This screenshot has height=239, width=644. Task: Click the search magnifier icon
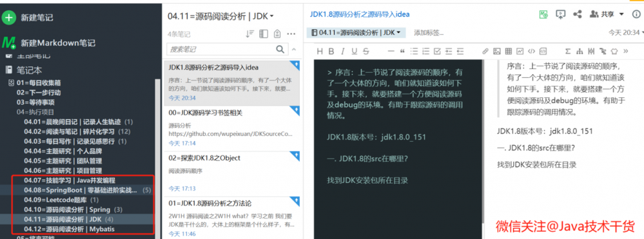280,49
